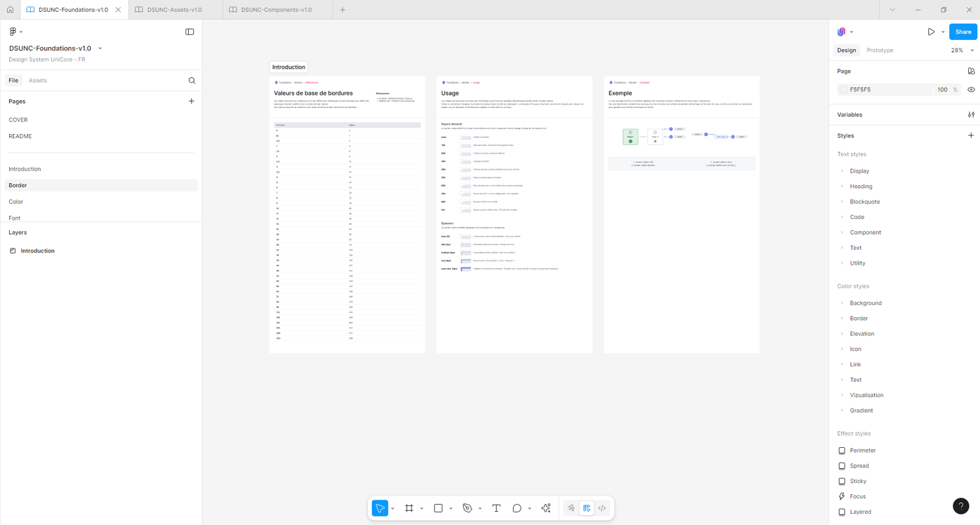Click the blue Share button
This screenshot has height=525, width=980.
(x=963, y=31)
